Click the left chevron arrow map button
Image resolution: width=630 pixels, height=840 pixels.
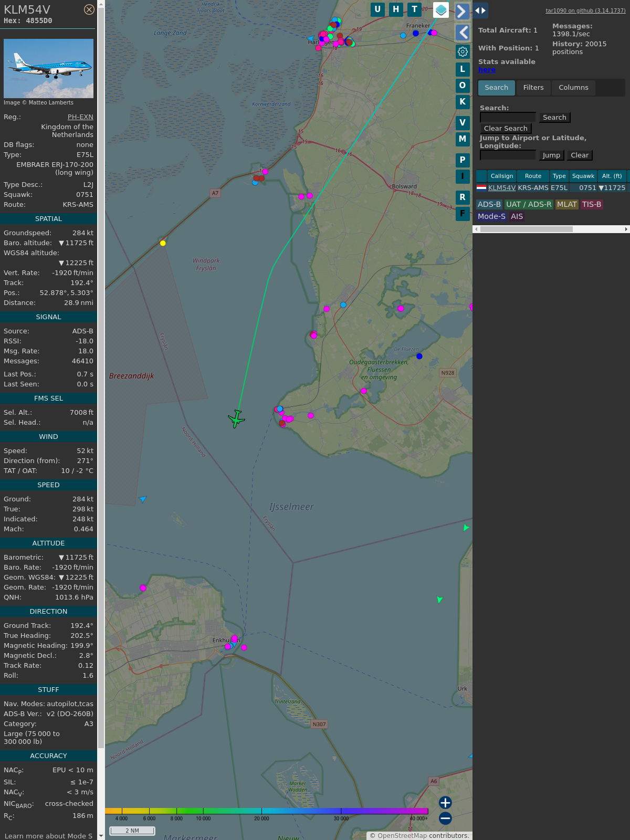point(463,33)
